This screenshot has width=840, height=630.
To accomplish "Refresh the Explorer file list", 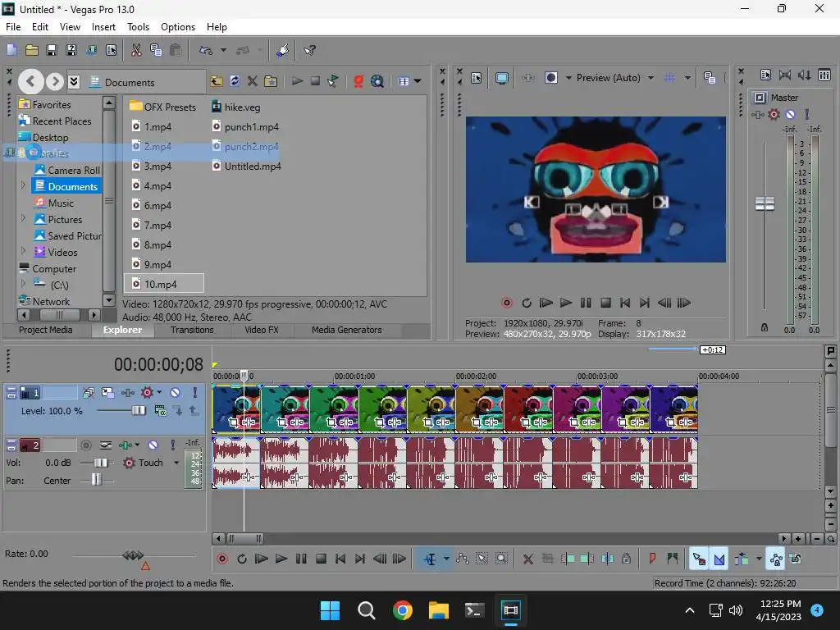I will point(235,81).
